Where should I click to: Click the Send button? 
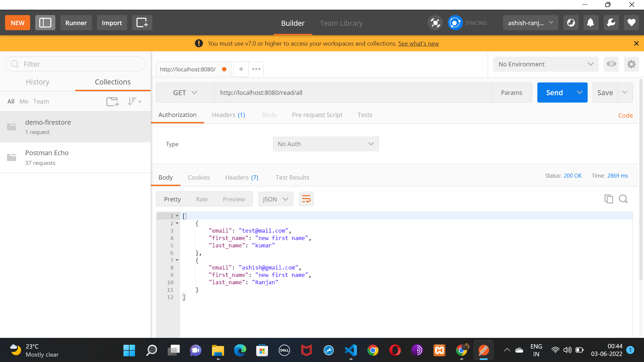click(554, 93)
